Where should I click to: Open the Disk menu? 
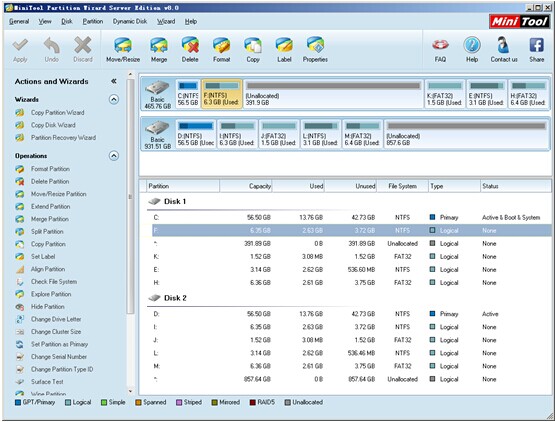click(x=67, y=22)
